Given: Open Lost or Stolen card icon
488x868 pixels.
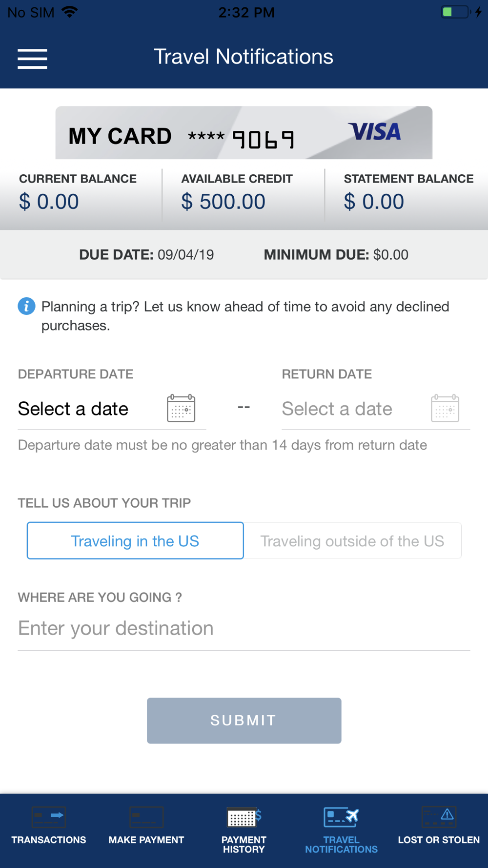Looking at the screenshot, I should pos(439,817).
